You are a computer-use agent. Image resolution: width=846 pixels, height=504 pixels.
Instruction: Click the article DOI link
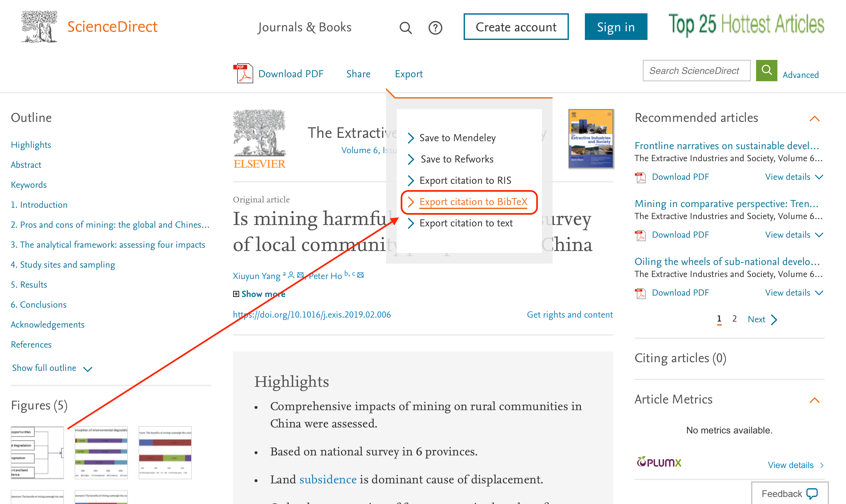311,315
